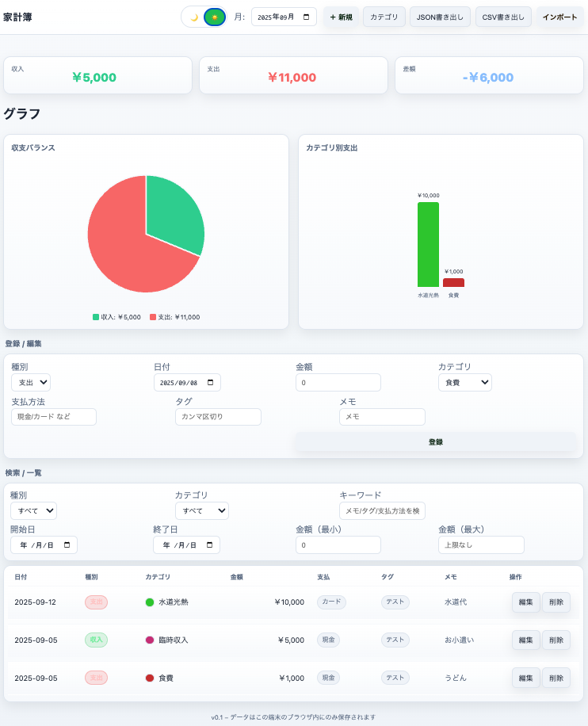
Task: Click the テスト tag in うどん row
Action: click(395, 678)
